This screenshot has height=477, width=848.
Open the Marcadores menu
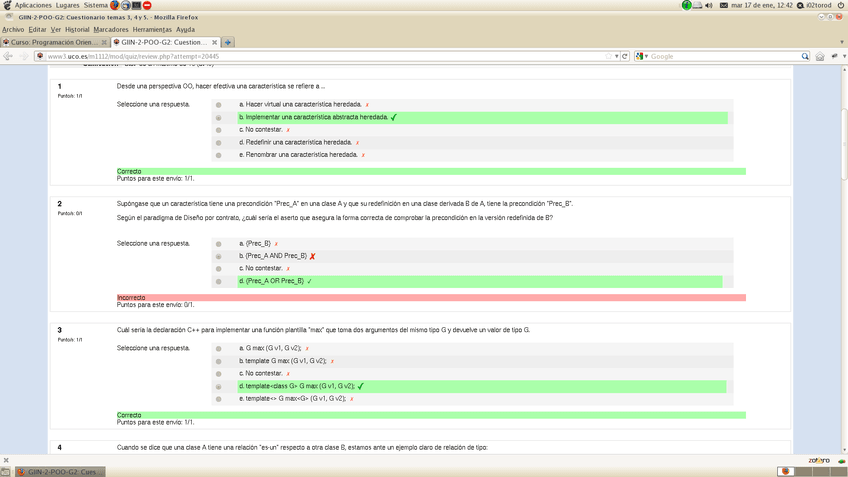point(111,29)
